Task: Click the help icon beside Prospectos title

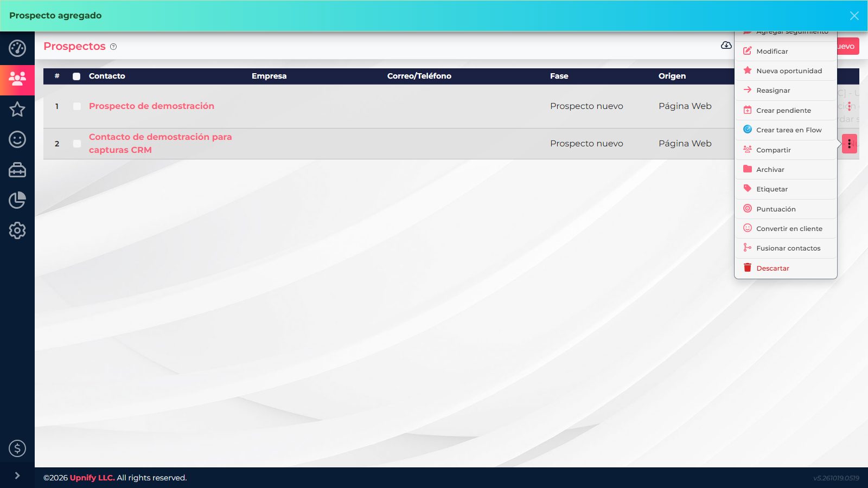Action: (x=113, y=47)
